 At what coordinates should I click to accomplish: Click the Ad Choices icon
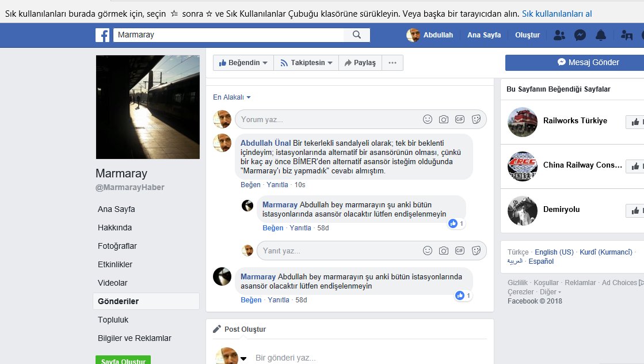coord(641,283)
